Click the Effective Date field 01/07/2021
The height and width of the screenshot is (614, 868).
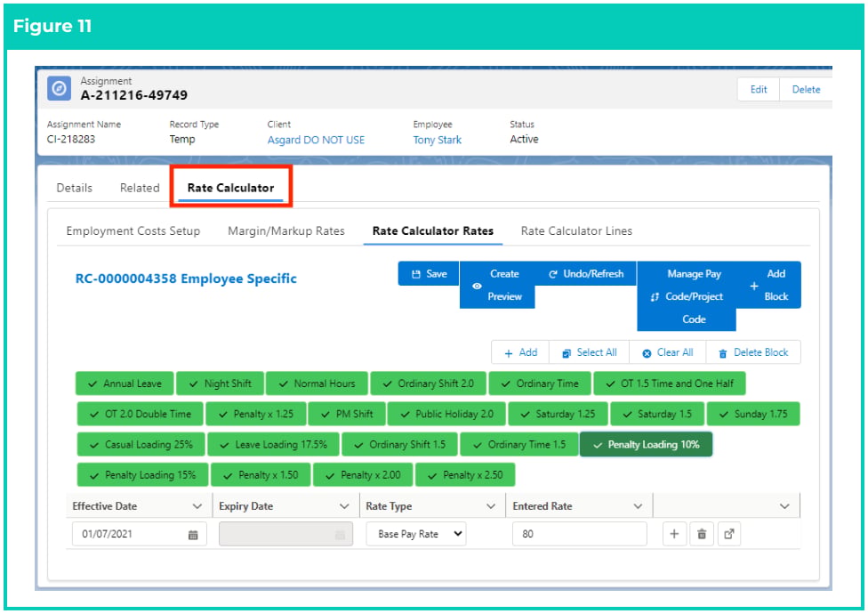(139, 534)
